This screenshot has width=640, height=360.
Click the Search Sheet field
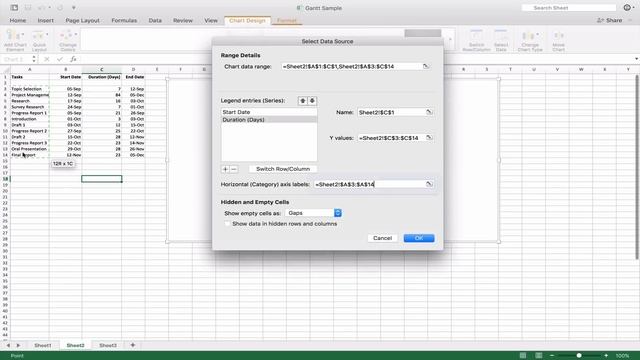point(569,8)
